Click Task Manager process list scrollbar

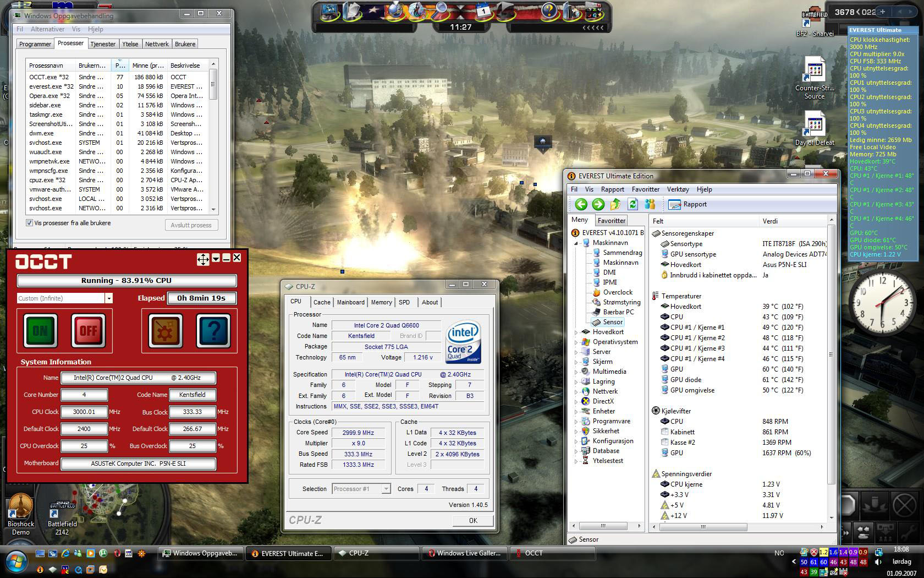point(213,137)
